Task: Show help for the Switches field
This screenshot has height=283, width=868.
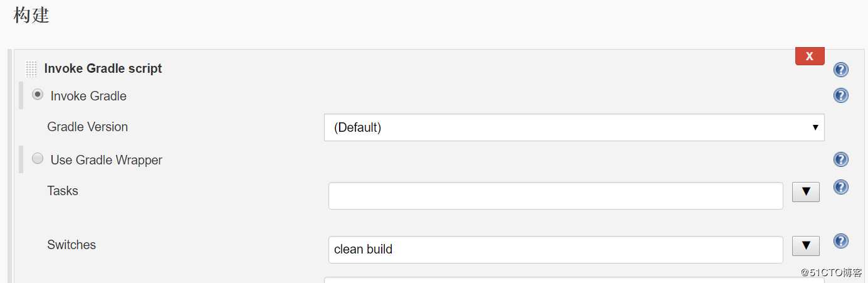Action: [840, 241]
